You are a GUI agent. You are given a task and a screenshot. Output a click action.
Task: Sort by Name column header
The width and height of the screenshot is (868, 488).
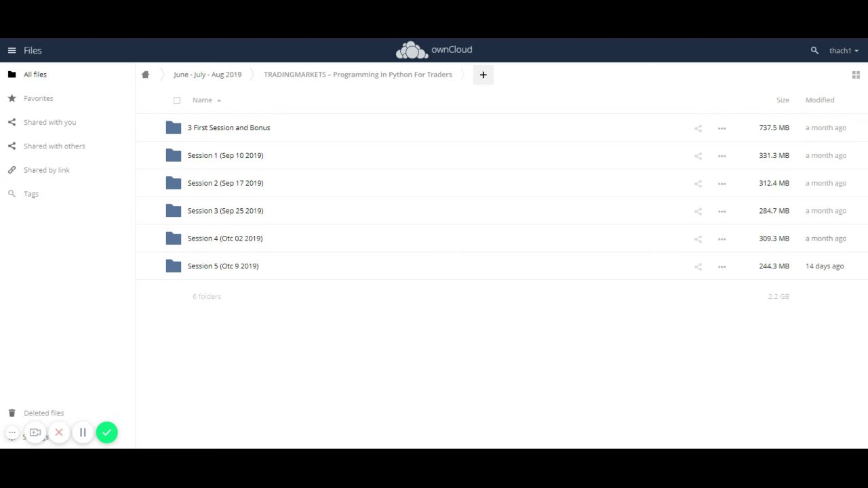202,100
